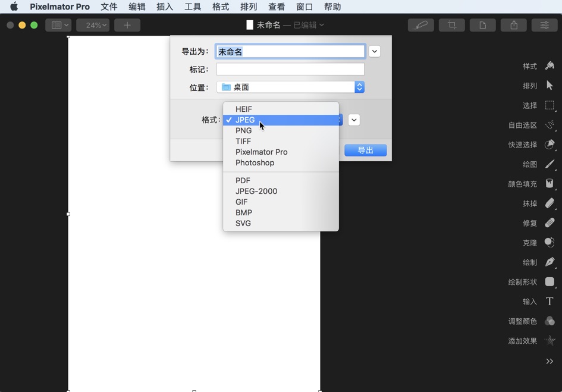
Task: Select the 抹掉 eraser tool
Action: [550, 203]
